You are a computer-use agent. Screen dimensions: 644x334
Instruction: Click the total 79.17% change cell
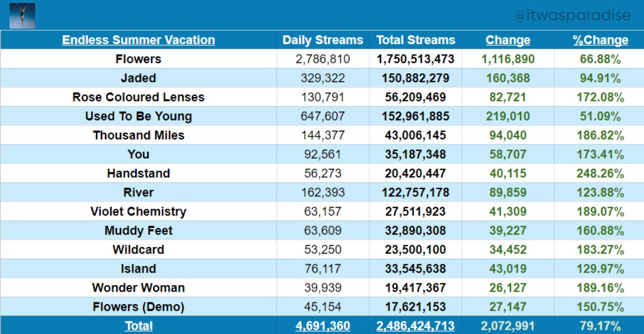tap(600, 326)
